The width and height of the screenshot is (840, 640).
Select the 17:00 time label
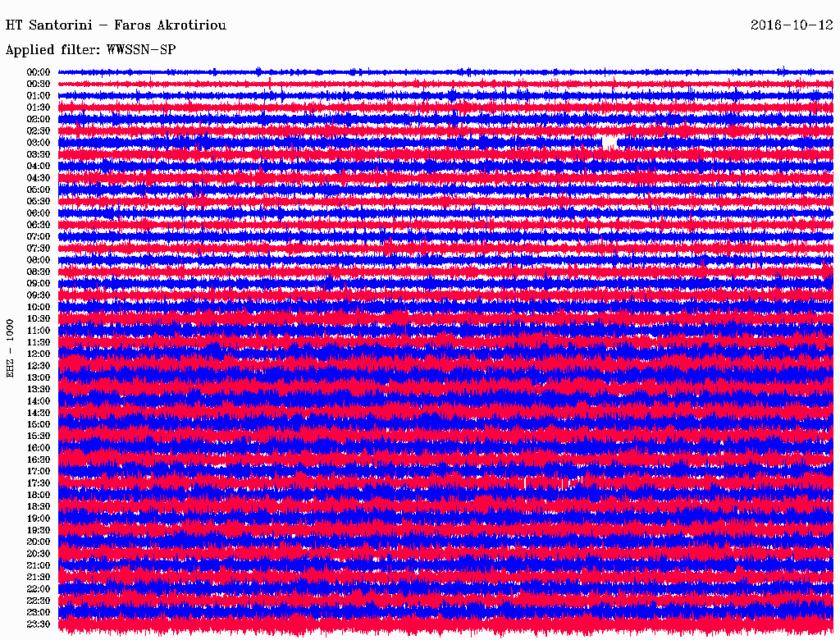pos(39,472)
